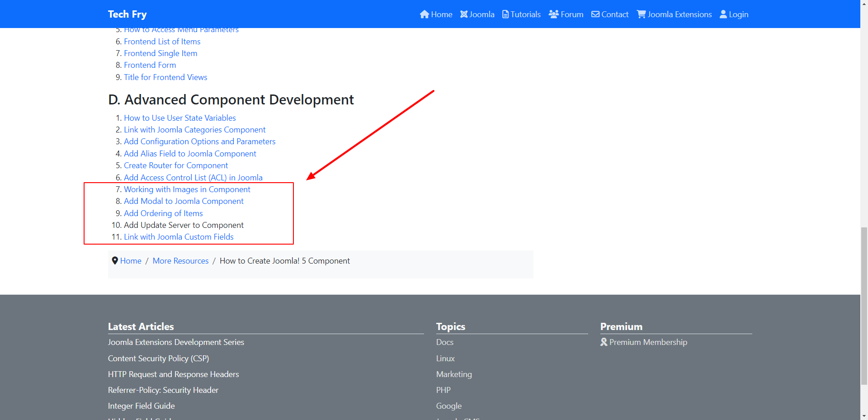Open 'Link with Joomla Custom Fields' link
868x420 pixels.
(179, 237)
